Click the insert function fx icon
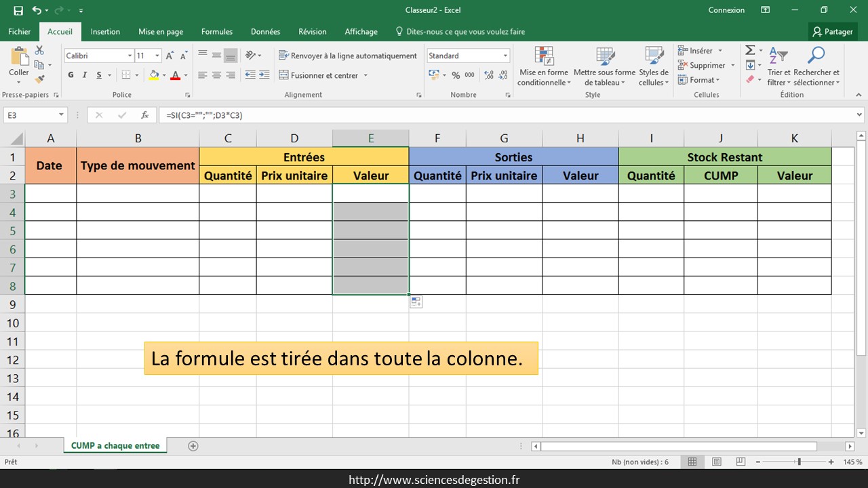This screenshot has width=868, height=488. click(144, 115)
